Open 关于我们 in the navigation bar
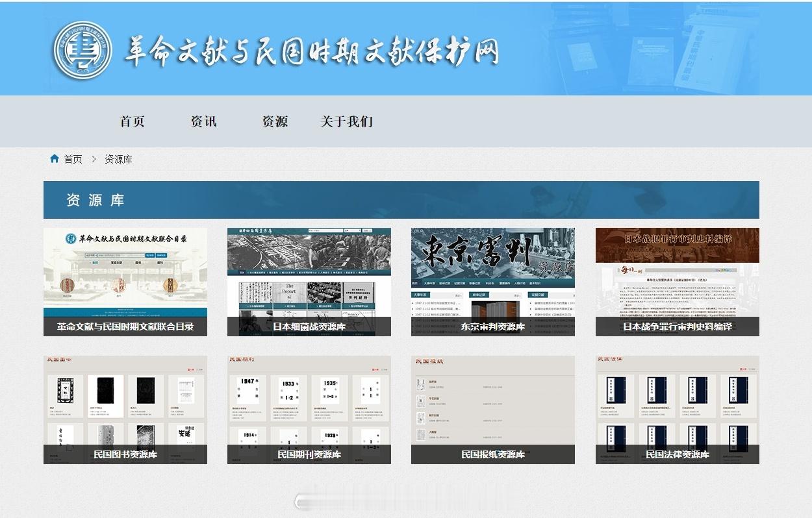 (x=347, y=121)
